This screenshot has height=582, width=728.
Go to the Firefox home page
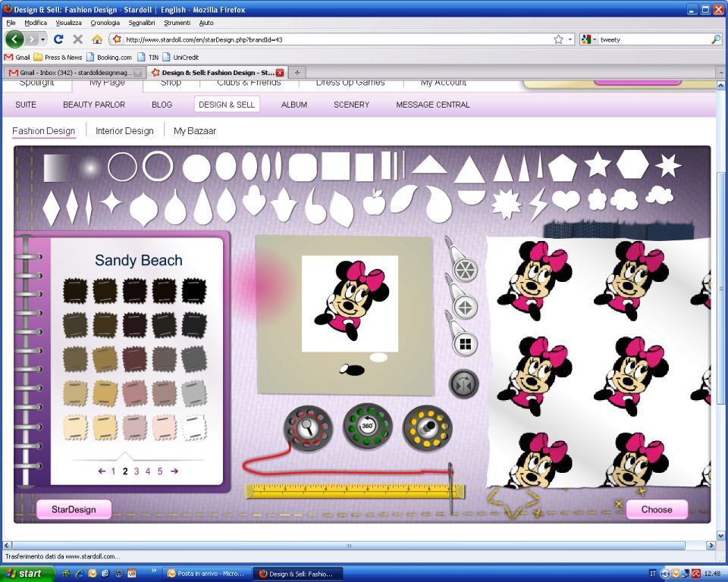[97, 39]
